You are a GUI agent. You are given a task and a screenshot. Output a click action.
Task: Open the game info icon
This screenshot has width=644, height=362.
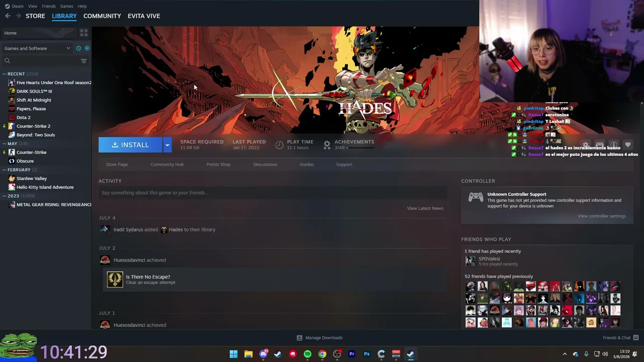coord(614,145)
